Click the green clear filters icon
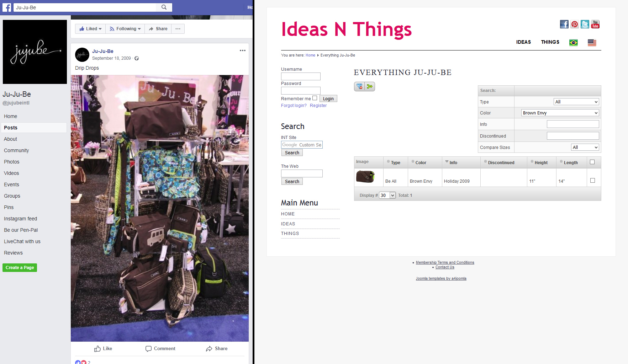Image resolution: width=628 pixels, height=364 pixels. pos(370,86)
